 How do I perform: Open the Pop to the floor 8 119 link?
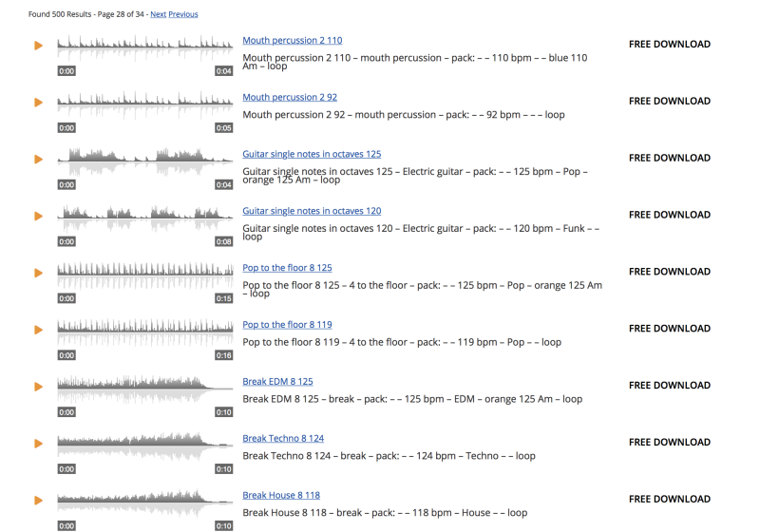287,325
